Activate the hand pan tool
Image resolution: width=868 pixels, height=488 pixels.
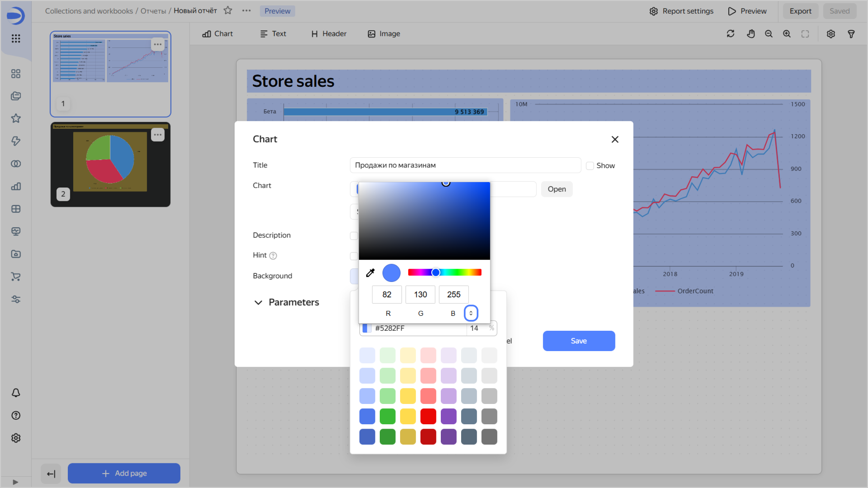[x=750, y=34]
